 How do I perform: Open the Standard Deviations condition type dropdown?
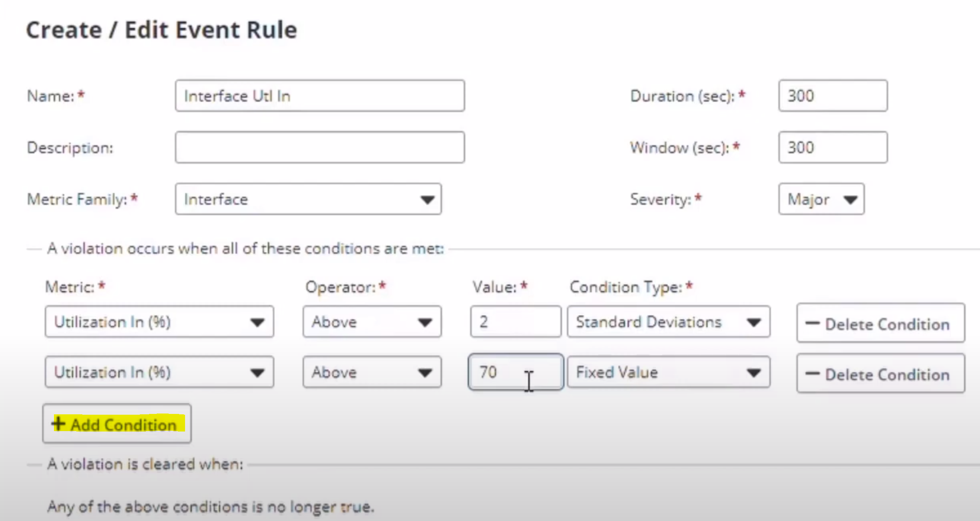point(668,322)
